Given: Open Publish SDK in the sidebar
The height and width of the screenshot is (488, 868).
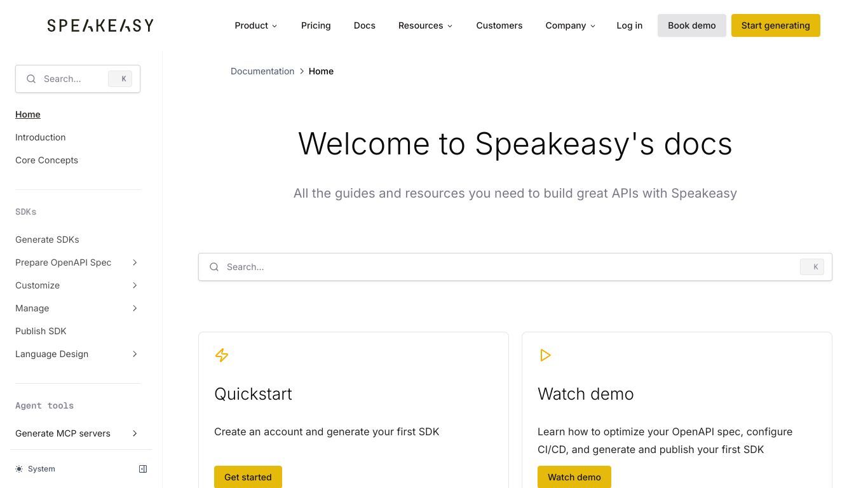Looking at the screenshot, I should pyautogui.click(x=41, y=331).
